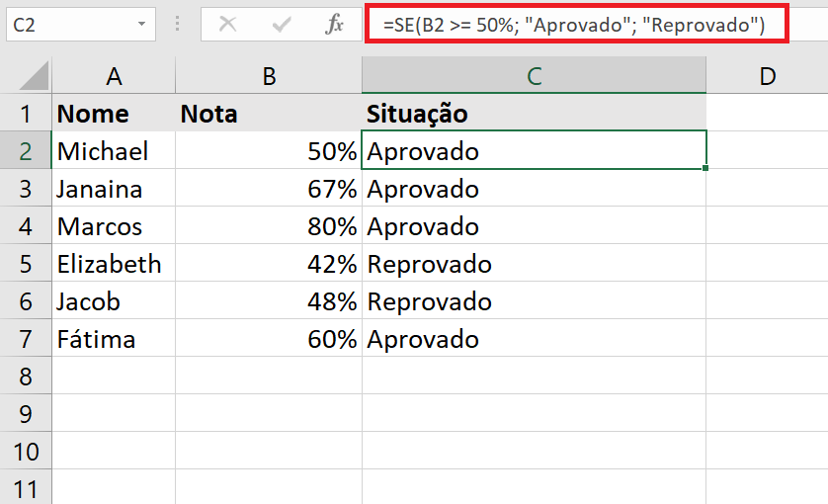Click inside the SE formula in formula bar
This screenshot has width=828, height=504.
(574, 25)
